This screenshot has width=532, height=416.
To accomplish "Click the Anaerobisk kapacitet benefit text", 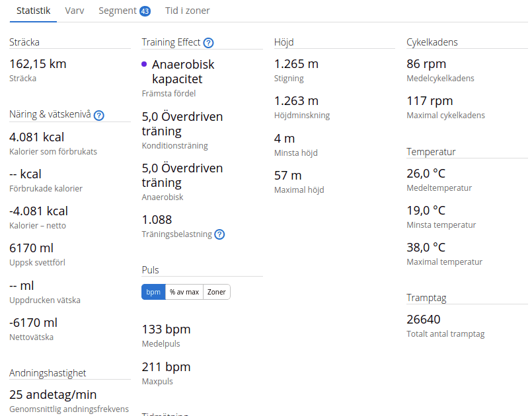I will pyautogui.click(x=182, y=72).
